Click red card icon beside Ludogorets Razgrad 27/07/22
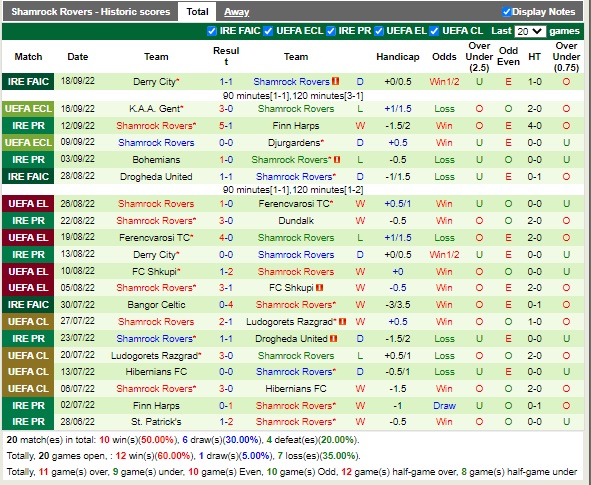Image resolution: width=591 pixels, height=485 pixels. (342, 321)
